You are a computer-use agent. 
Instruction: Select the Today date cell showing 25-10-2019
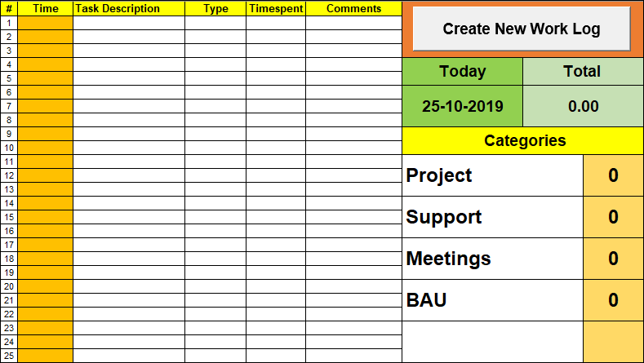(463, 106)
